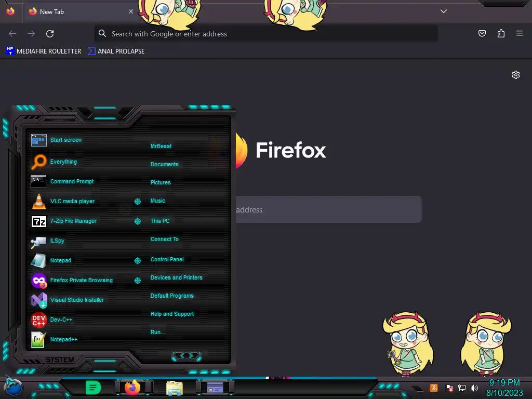
Task: Open green chat app on taskbar
Action: tap(93, 388)
